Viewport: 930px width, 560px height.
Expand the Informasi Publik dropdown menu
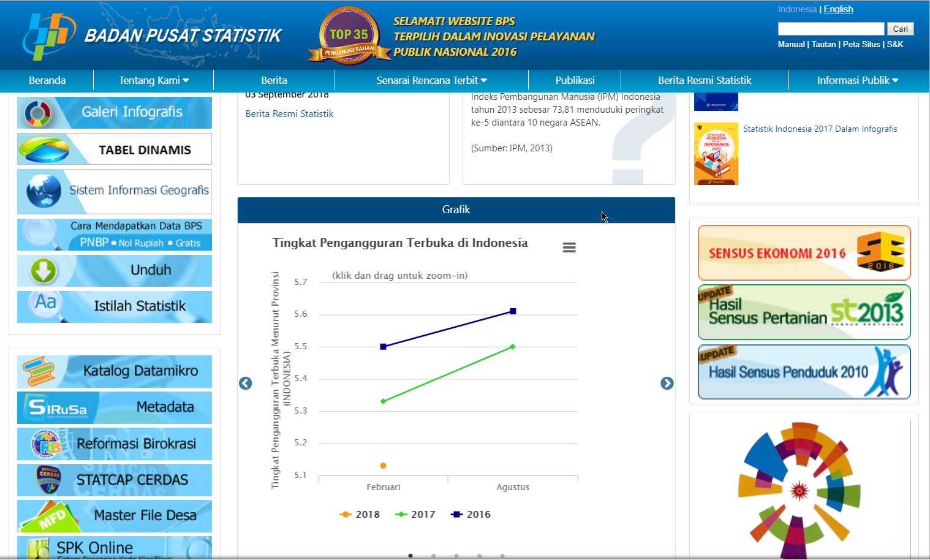pos(858,80)
